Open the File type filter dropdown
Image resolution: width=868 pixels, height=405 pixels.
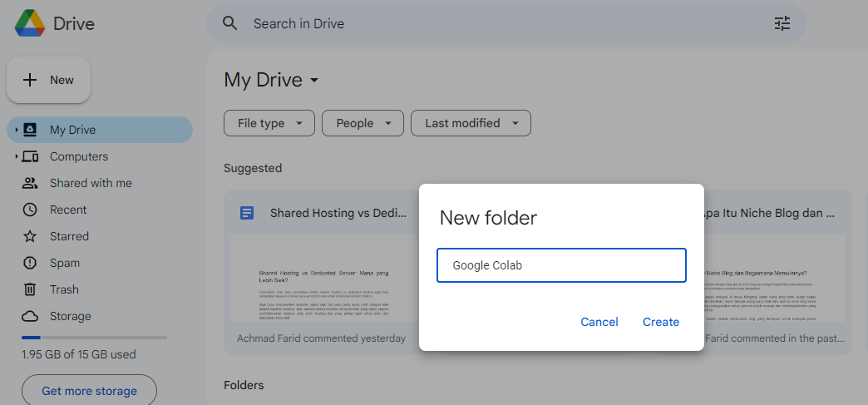pyautogui.click(x=269, y=123)
